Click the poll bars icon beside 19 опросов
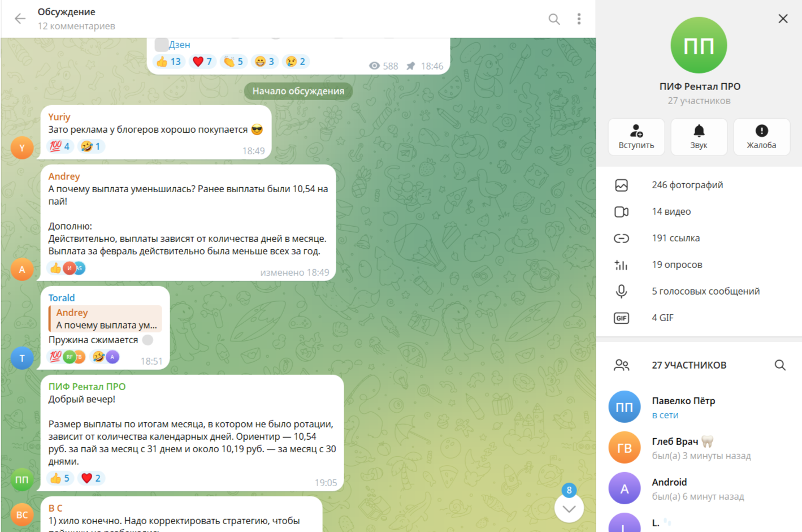This screenshot has width=802, height=532. [x=621, y=265]
